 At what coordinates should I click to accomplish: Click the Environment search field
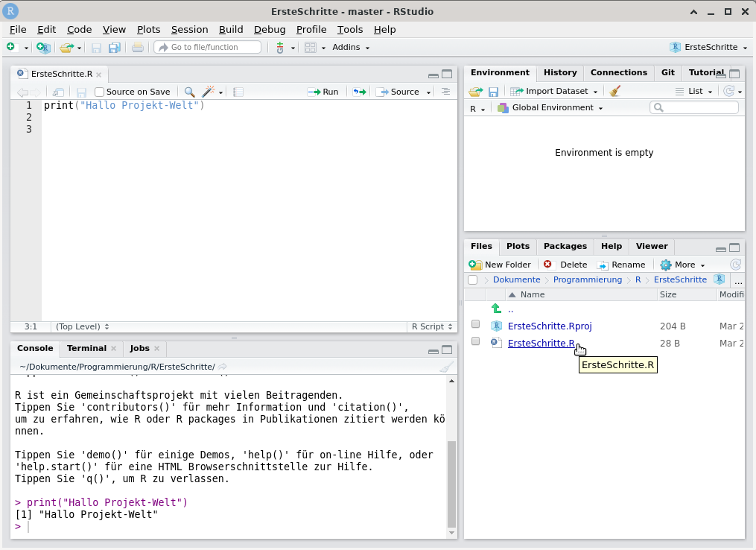694,107
